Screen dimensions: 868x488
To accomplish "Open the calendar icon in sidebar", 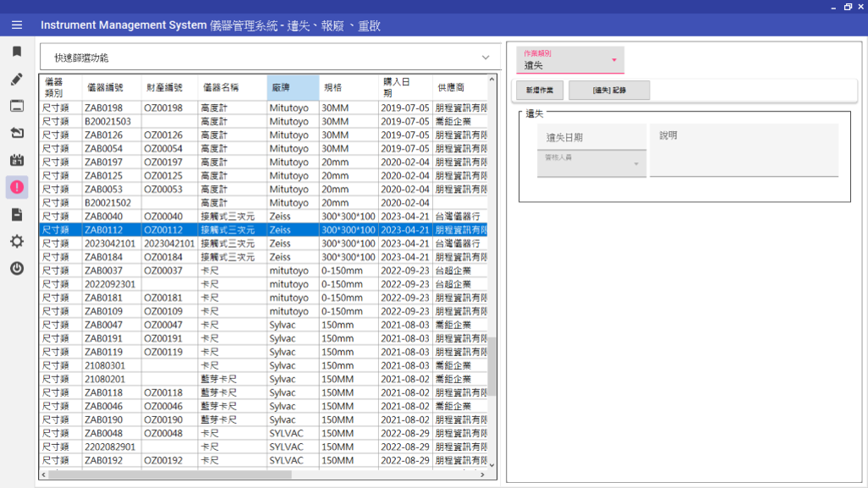I will (16, 160).
